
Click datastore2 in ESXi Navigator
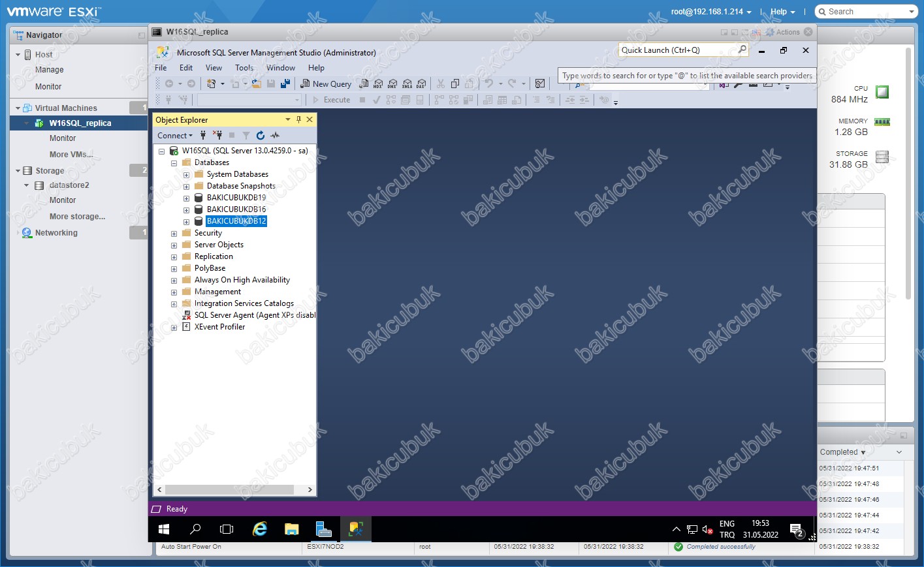(69, 185)
